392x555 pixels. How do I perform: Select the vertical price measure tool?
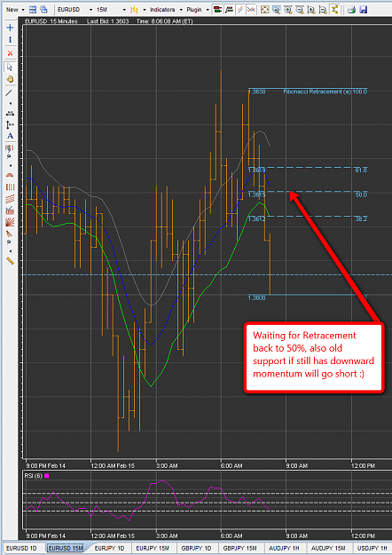(10, 124)
